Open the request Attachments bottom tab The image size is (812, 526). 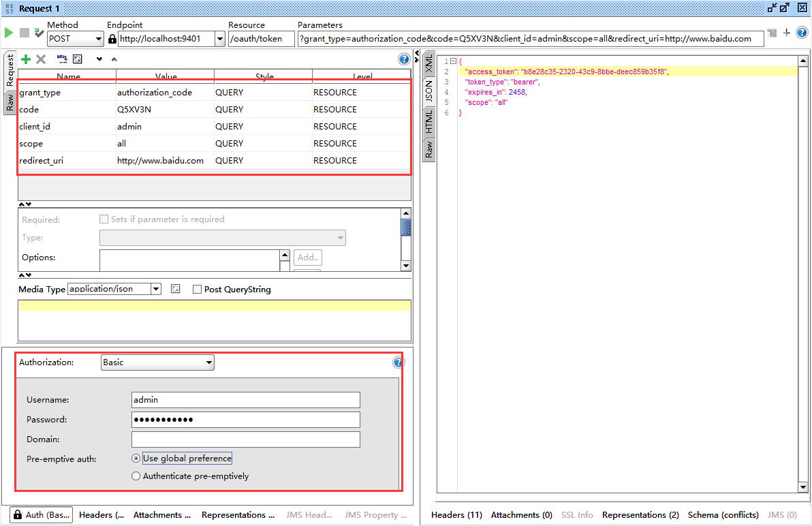pyautogui.click(x=162, y=515)
